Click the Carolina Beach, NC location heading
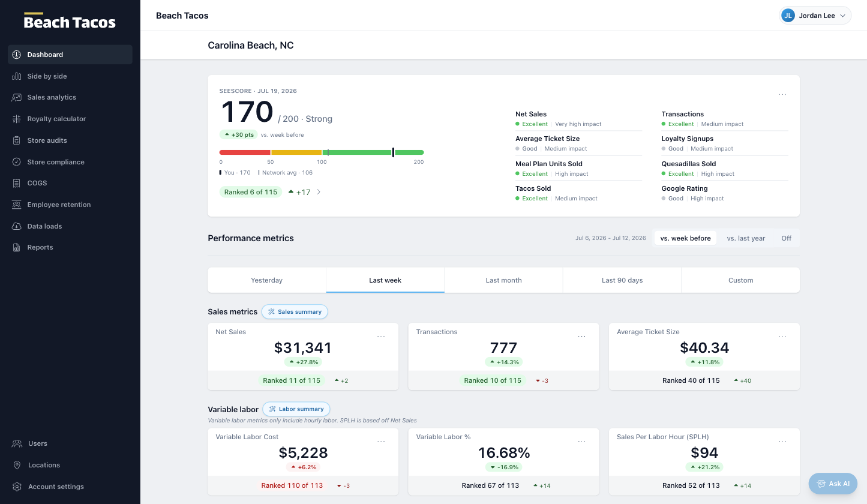The image size is (867, 504). coord(251,46)
